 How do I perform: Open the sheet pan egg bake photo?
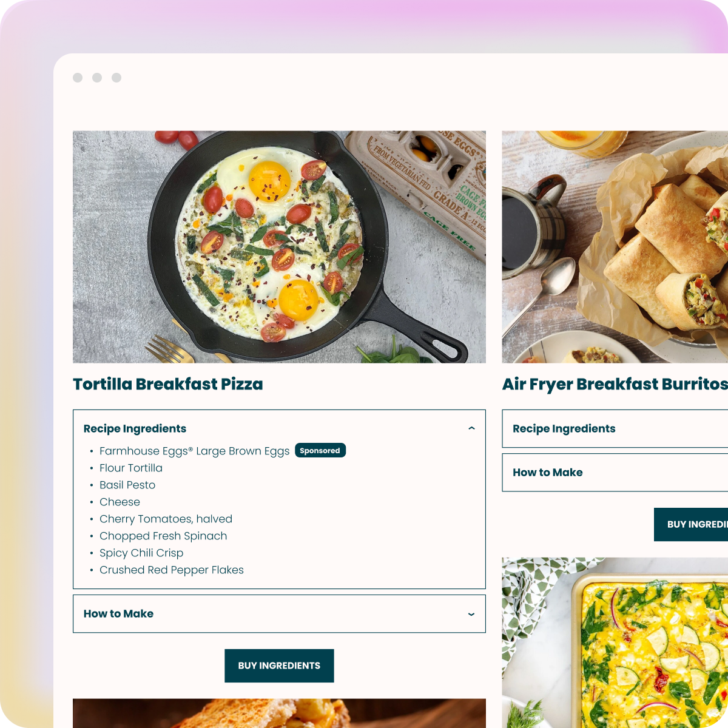615,642
